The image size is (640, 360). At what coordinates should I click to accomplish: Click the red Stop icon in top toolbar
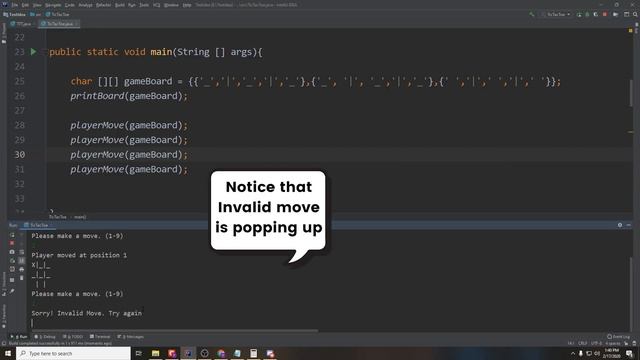tap(604, 14)
